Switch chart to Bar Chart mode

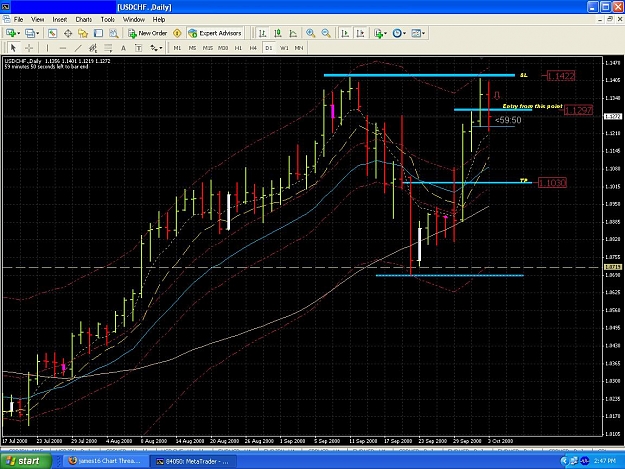click(262, 33)
